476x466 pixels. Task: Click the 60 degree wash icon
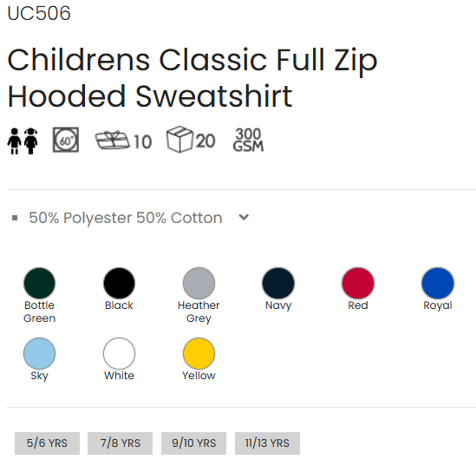click(66, 140)
